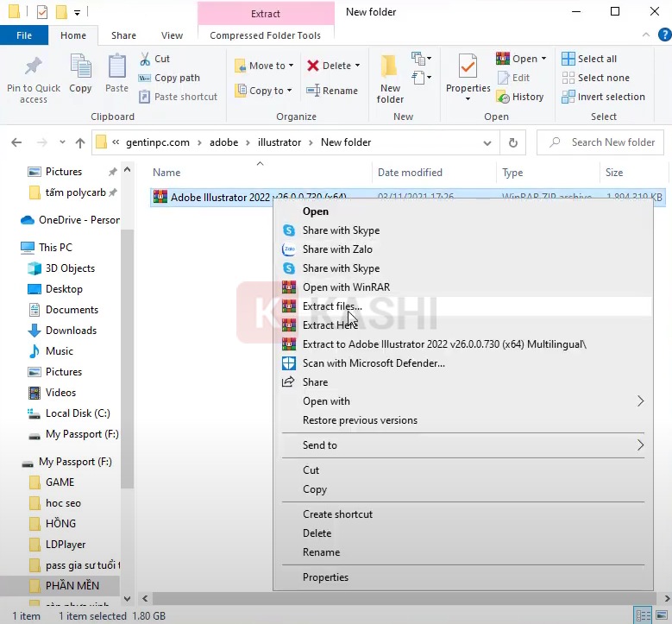Open the recent locations dropdown arrow
This screenshot has height=624, width=672.
click(x=62, y=142)
